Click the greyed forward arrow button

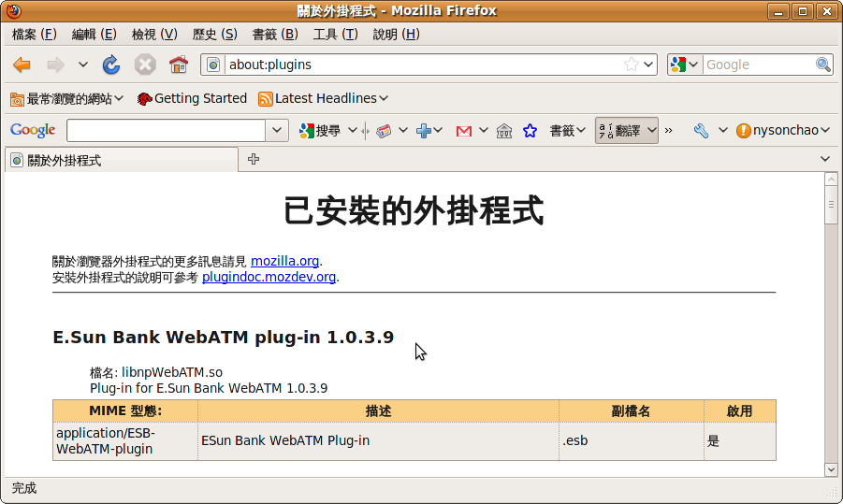55,65
